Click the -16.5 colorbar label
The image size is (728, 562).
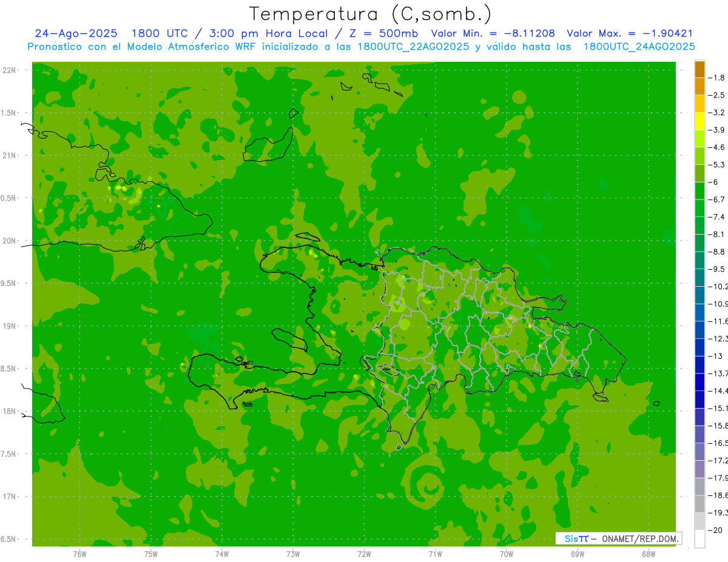click(x=718, y=443)
